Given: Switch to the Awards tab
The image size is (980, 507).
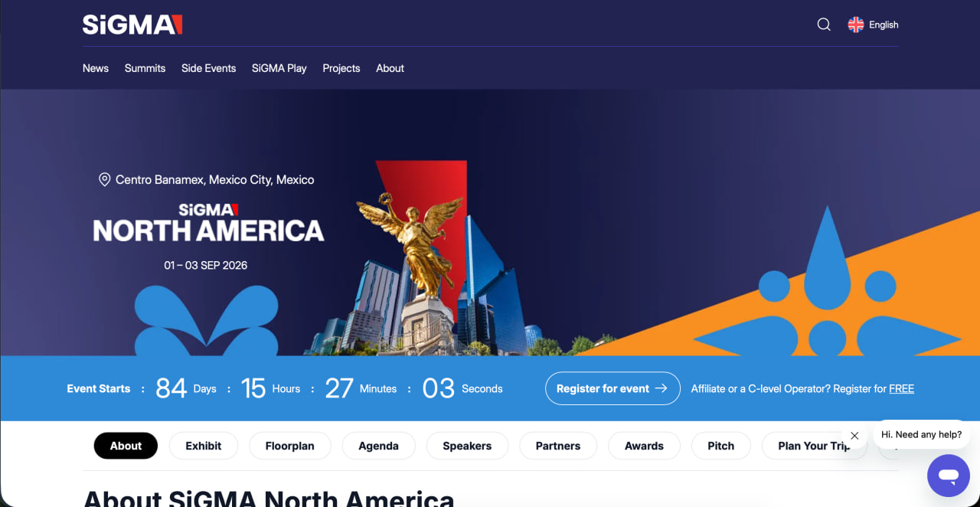Looking at the screenshot, I should click(x=644, y=446).
